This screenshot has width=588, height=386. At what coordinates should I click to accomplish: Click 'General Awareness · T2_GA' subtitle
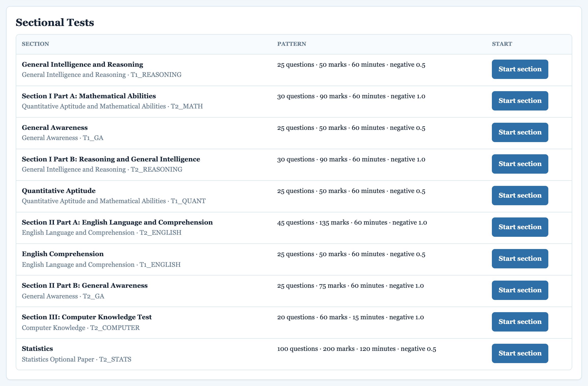click(63, 296)
